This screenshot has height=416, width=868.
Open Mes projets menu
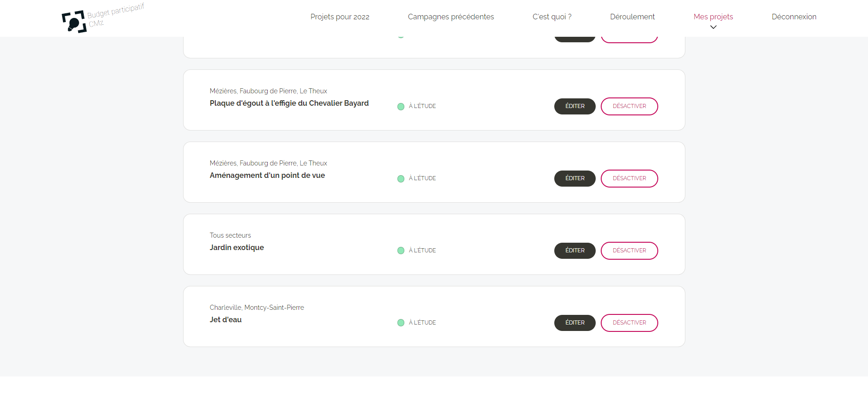pyautogui.click(x=713, y=17)
